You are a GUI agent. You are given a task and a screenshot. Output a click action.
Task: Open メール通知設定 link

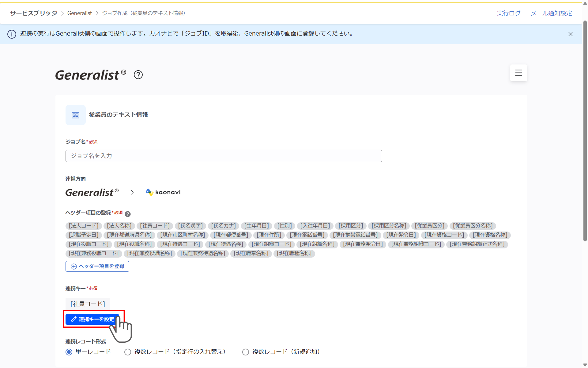click(551, 13)
